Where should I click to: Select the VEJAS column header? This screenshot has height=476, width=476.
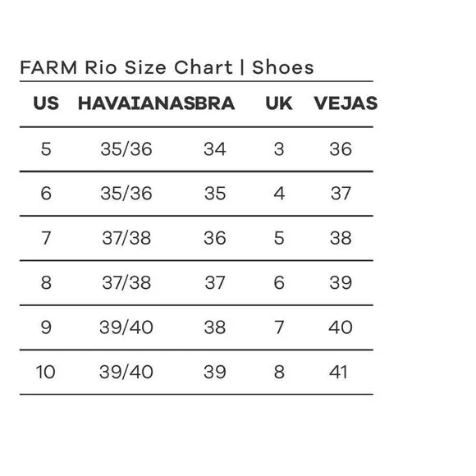pyautogui.click(x=346, y=103)
